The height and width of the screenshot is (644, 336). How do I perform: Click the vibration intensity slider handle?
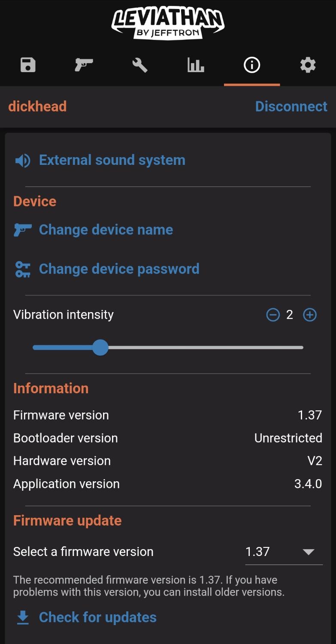tap(100, 348)
